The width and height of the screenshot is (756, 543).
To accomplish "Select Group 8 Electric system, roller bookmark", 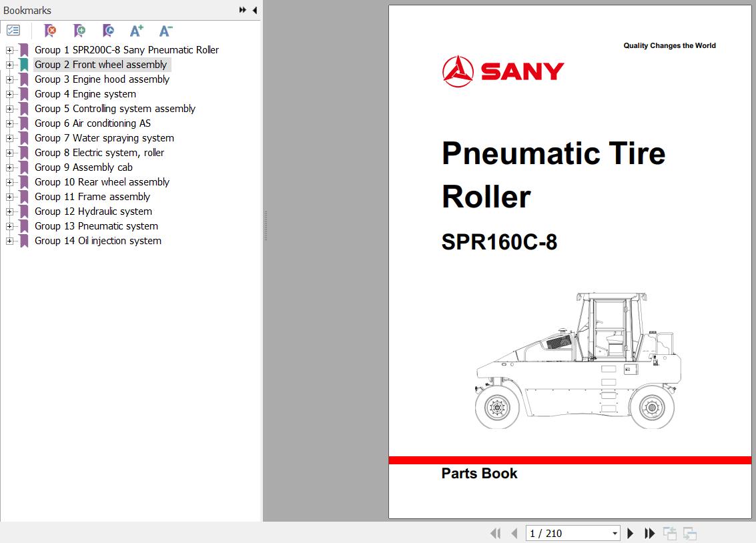I will click(x=99, y=153).
